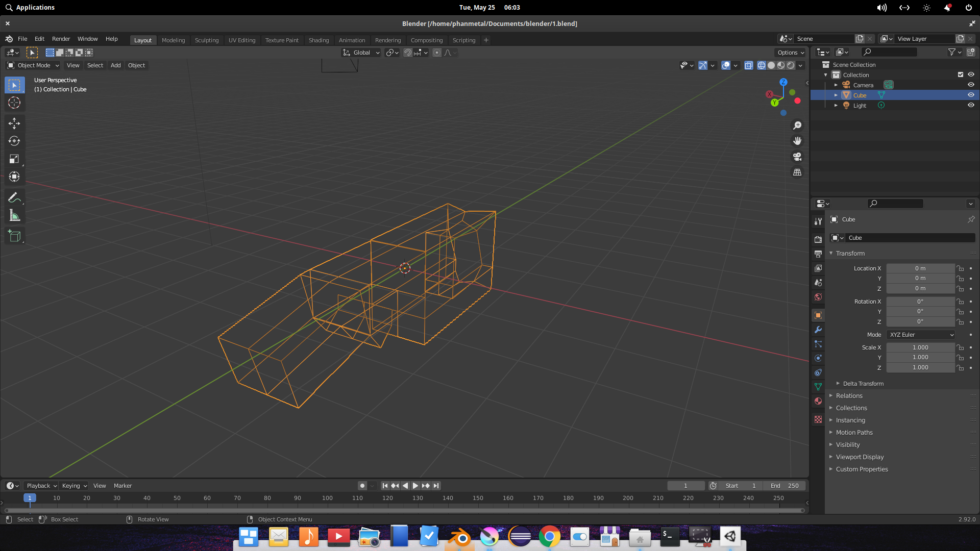
Task: Activate the Measure tool
Action: [x=14, y=215]
